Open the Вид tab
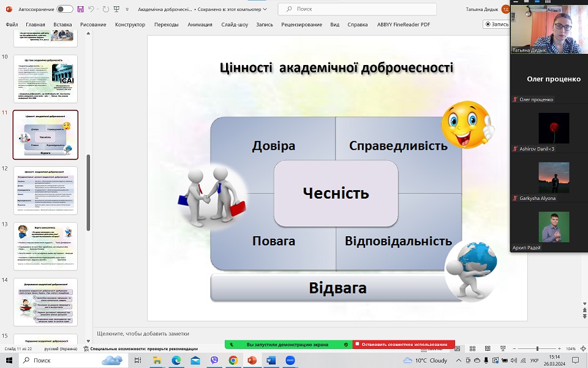The width and height of the screenshot is (588, 368). [334, 25]
